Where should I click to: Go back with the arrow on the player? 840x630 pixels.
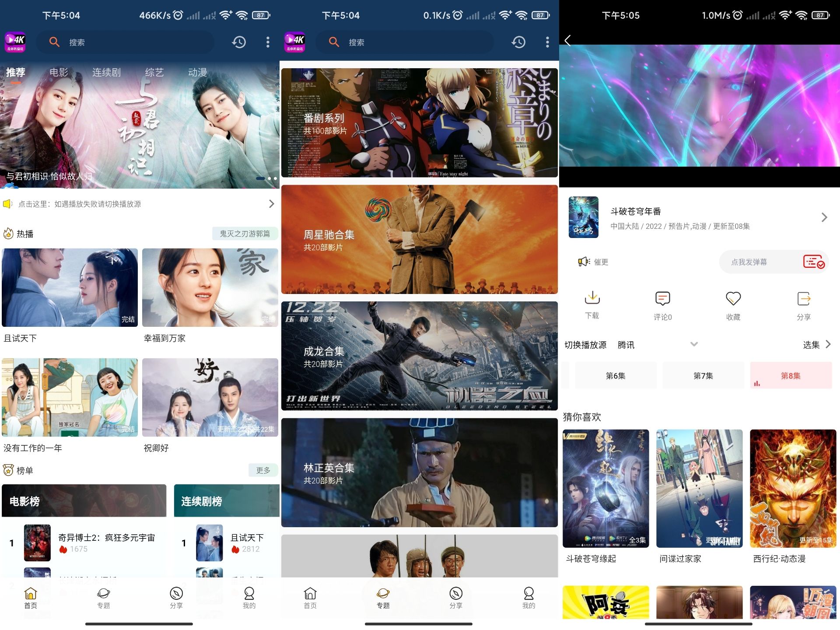click(x=568, y=41)
